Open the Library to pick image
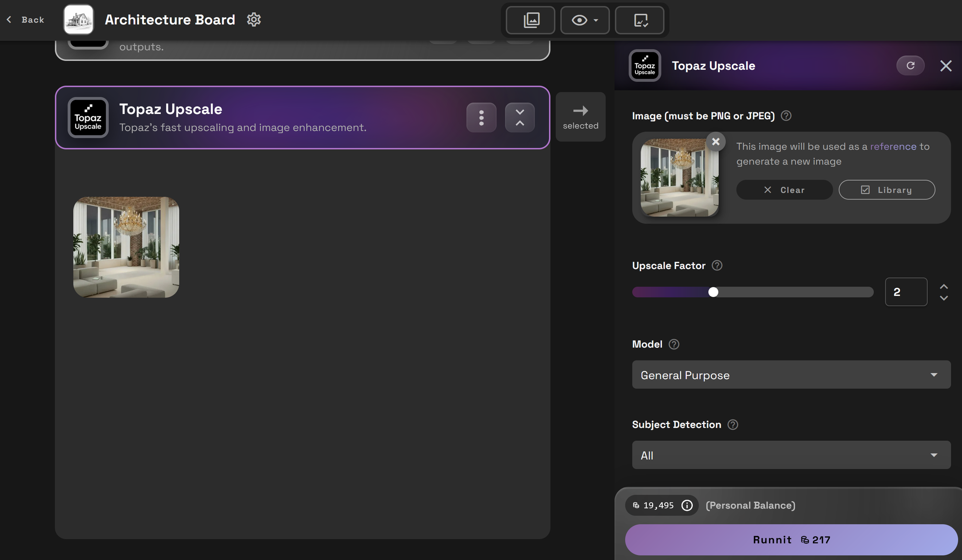The image size is (962, 560). 887,190
